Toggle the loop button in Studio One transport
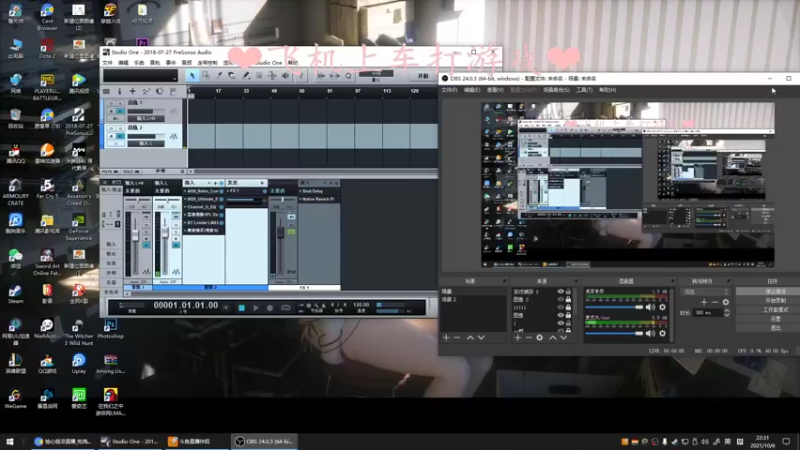 point(286,308)
